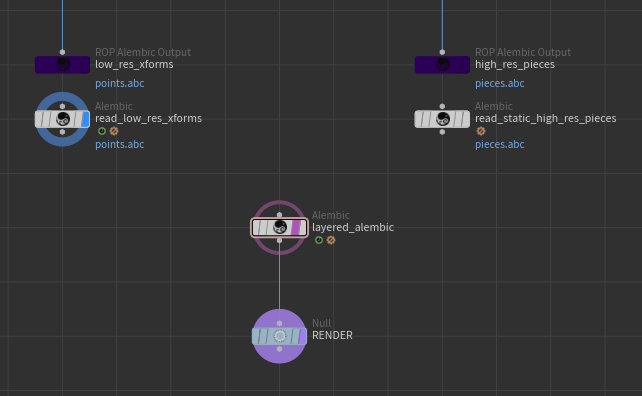This screenshot has width=642, height=396.
Task: Toggle purple render flag on RENDER null
Action: [x=302, y=336]
